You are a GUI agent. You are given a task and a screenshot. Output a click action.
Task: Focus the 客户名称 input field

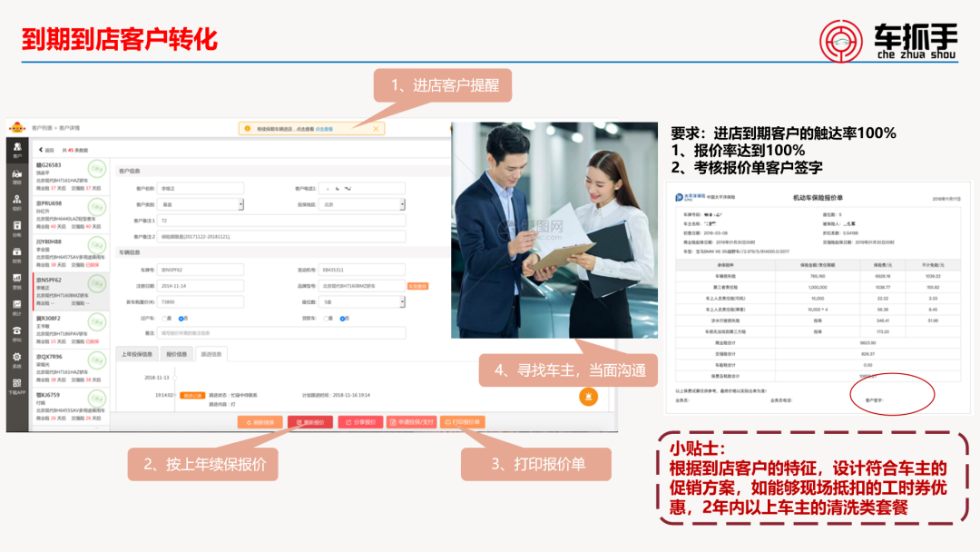(200, 188)
